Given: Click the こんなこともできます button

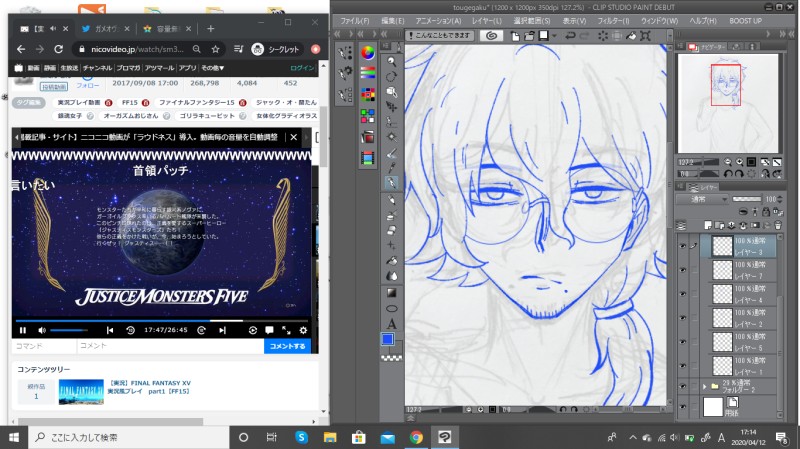Looking at the screenshot, I should tap(440, 36).
